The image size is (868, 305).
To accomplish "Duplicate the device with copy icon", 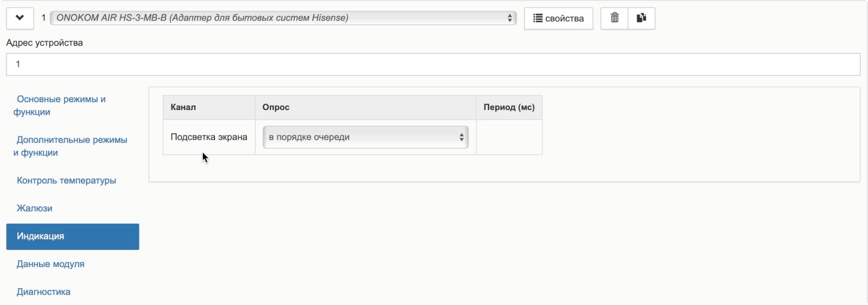I will 641,18.
